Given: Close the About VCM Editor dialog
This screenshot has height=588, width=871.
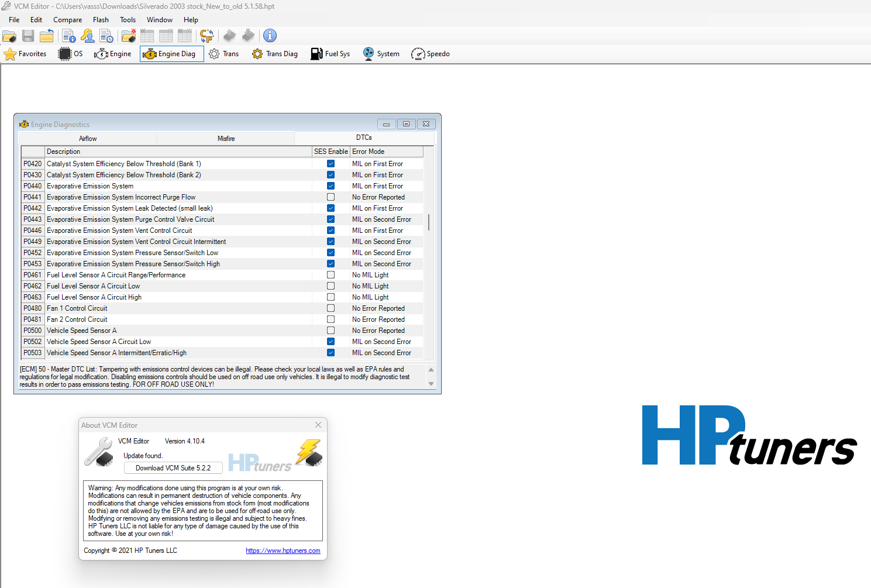Looking at the screenshot, I should pyautogui.click(x=318, y=425).
